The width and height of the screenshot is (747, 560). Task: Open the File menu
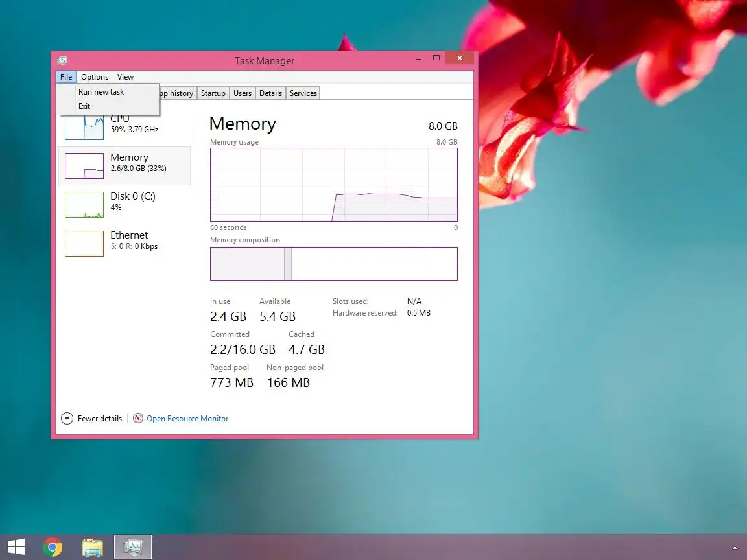(x=65, y=77)
